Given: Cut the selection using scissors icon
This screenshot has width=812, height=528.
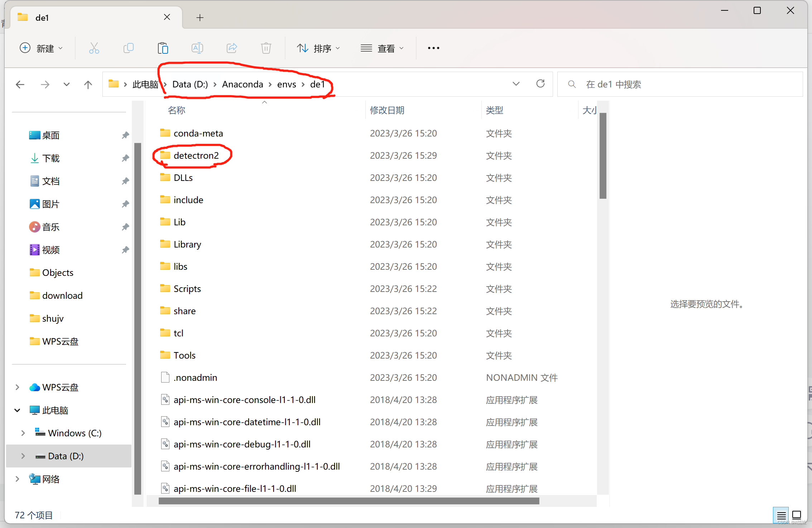Looking at the screenshot, I should tap(94, 48).
